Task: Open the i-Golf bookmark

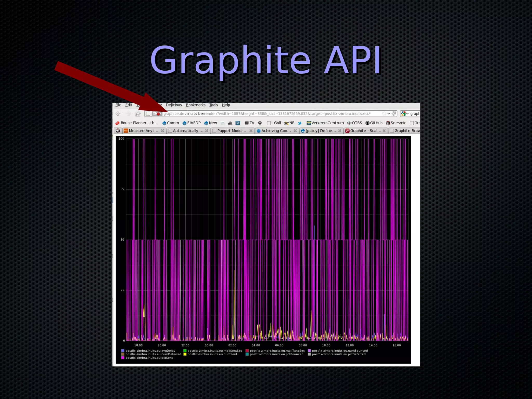Action: [x=274, y=123]
